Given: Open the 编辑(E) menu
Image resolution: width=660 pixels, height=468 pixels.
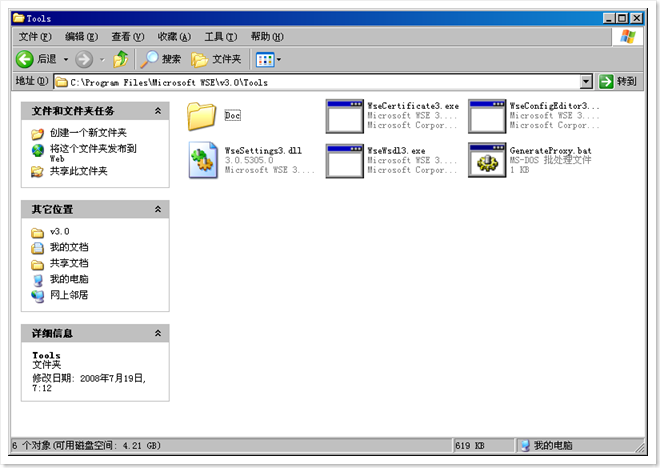Looking at the screenshot, I should click(81, 37).
